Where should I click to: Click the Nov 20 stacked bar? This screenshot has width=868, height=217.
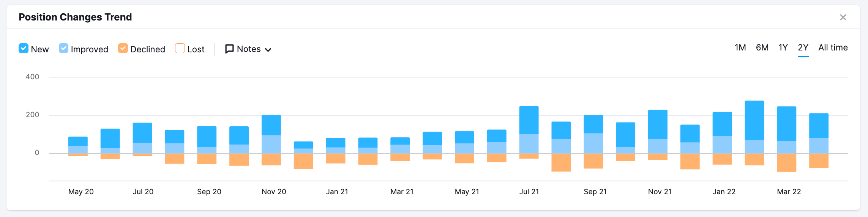(271, 140)
